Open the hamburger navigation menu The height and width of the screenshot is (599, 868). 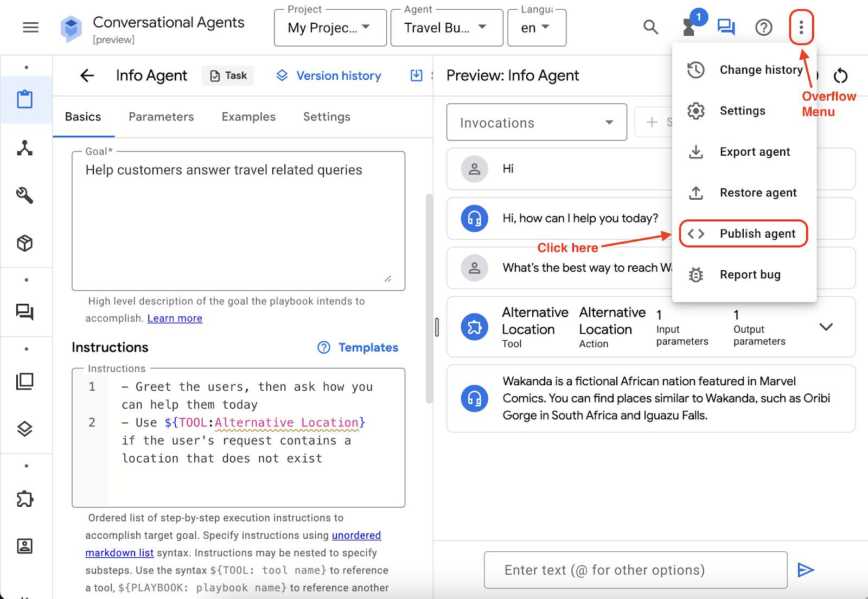(x=30, y=27)
